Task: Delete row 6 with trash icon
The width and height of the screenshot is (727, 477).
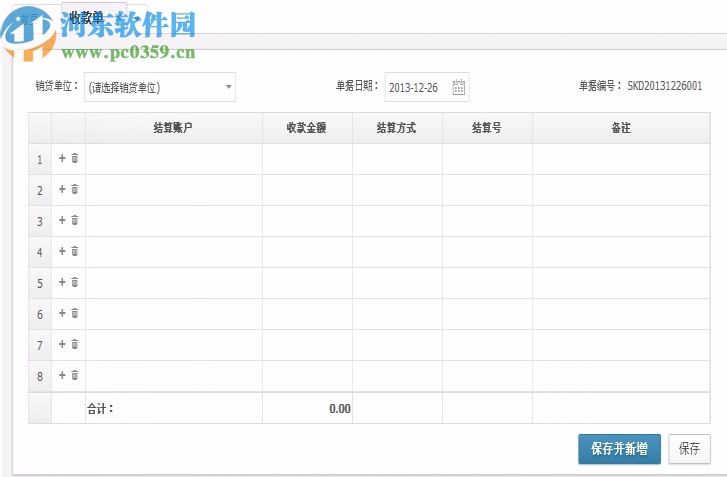Action: (x=75, y=313)
